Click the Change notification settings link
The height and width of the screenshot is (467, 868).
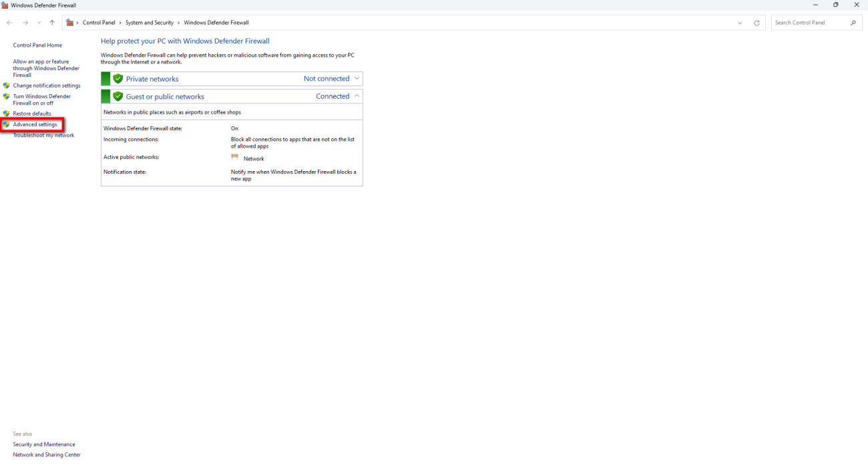tap(47, 86)
